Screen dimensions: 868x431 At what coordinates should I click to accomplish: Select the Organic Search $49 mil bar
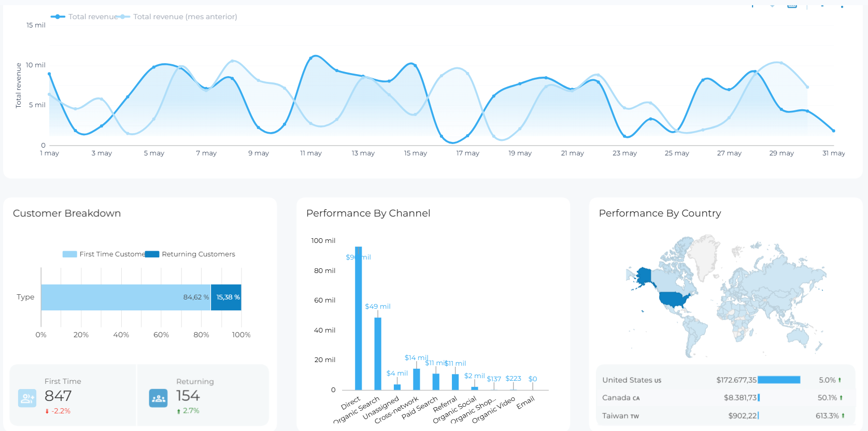pyautogui.click(x=378, y=354)
